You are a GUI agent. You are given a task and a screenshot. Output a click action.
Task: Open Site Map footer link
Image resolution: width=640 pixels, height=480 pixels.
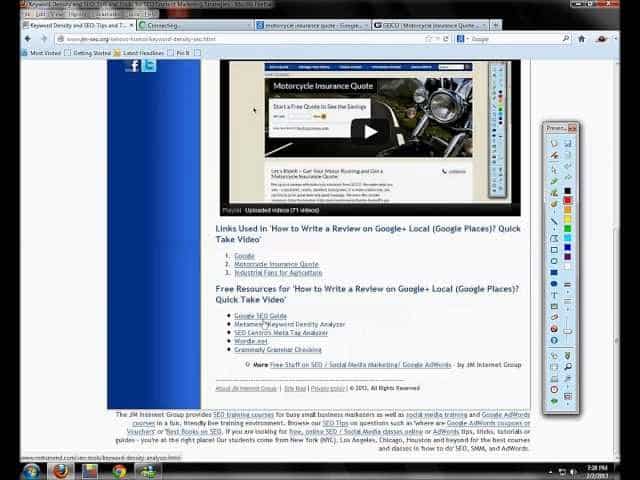(x=295, y=388)
